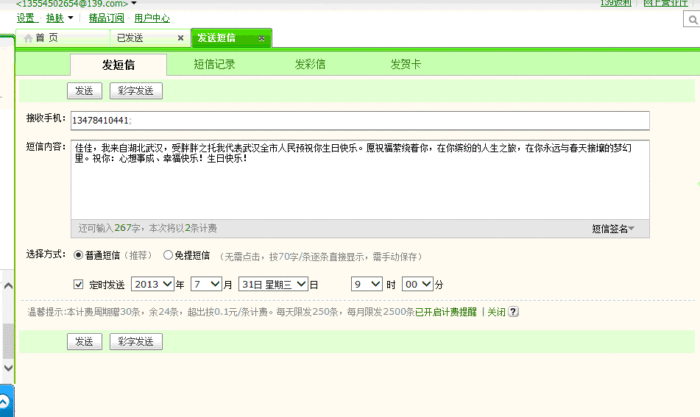Click the bottom 彩字发送 button
700x417 pixels.
(x=136, y=342)
